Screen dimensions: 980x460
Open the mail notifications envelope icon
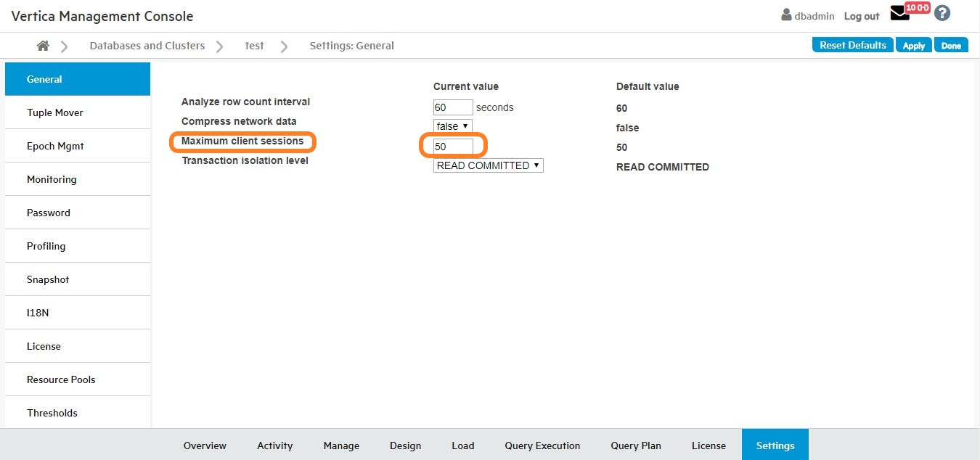(x=899, y=14)
